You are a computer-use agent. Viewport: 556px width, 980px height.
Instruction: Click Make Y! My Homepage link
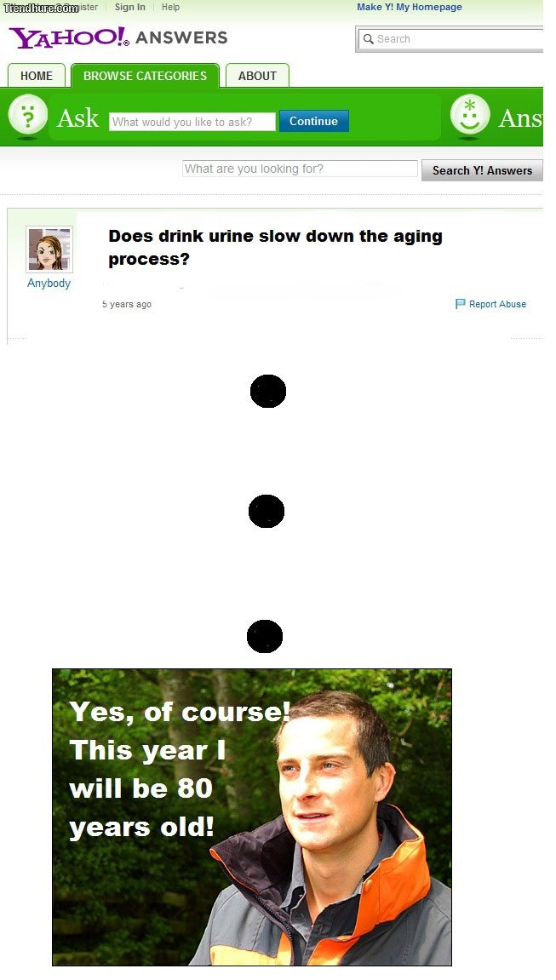coord(410,7)
